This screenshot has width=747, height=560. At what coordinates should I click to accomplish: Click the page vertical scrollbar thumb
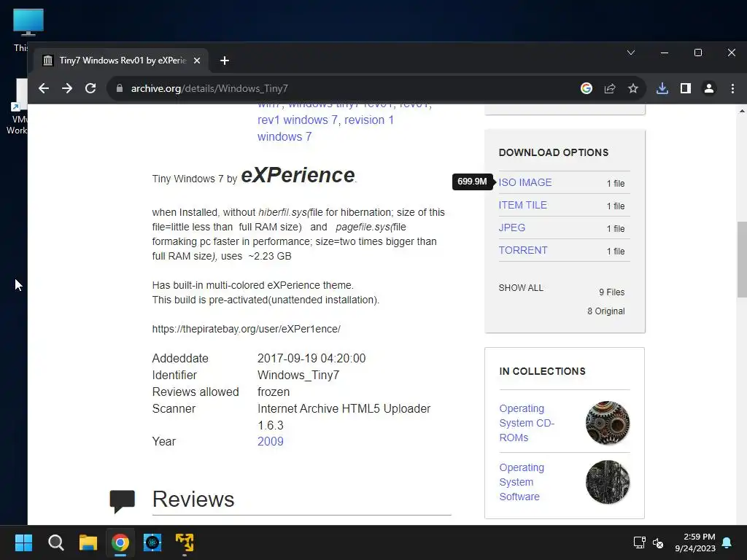742,260
